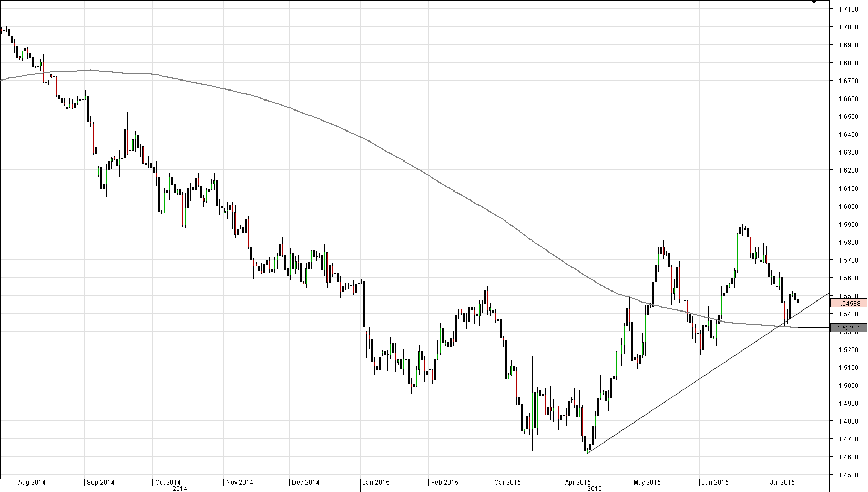
Task: Click the 1.7000 price axis label
Action: tap(849, 27)
